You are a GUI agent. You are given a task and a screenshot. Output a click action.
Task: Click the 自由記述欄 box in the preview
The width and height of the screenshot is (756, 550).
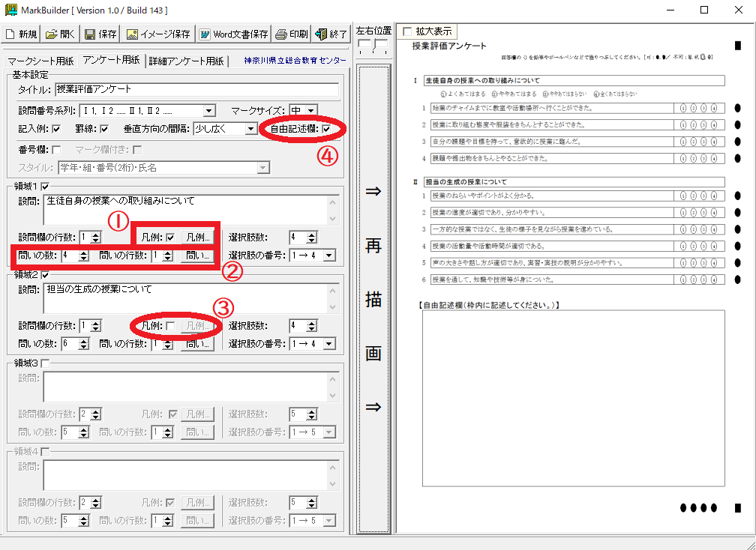click(x=574, y=399)
